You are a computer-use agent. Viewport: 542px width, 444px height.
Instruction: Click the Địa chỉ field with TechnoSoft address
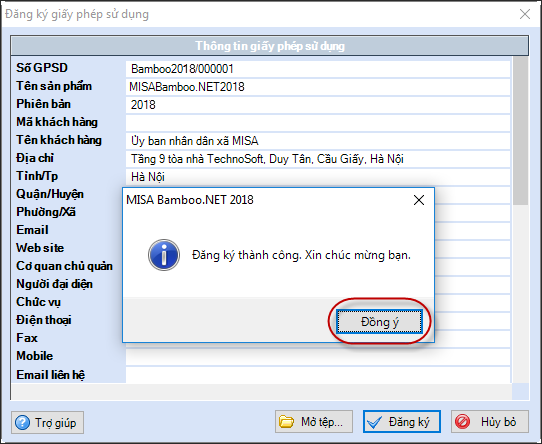pyautogui.click(x=318, y=159)
